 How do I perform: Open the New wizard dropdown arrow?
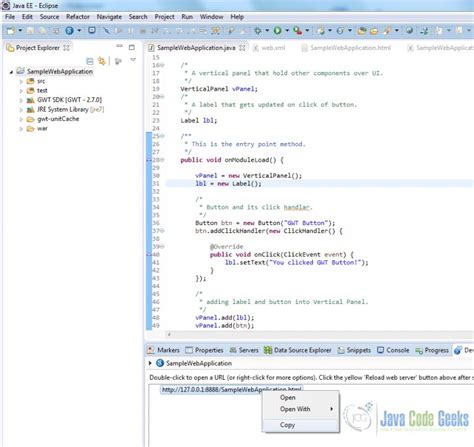pyautogui.click(x=20, y=31)
